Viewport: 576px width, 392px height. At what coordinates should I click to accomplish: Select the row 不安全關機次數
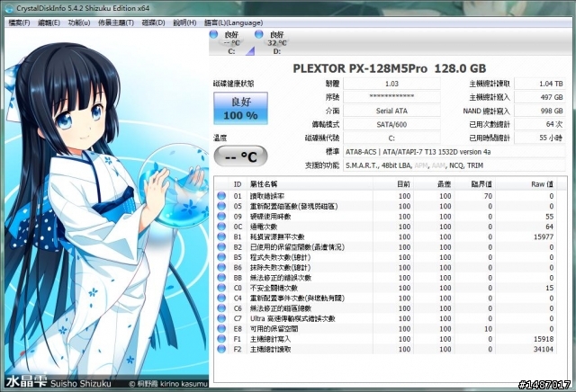(386, 288)
